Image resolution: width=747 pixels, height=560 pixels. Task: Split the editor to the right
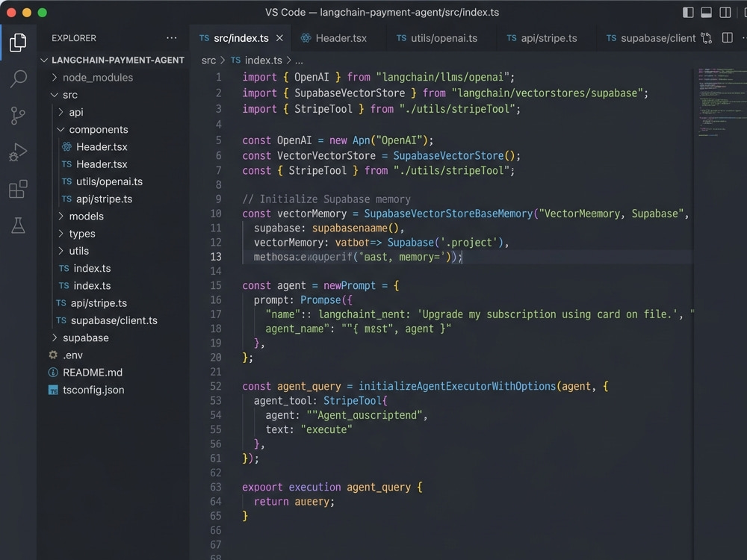coord(728,38)
